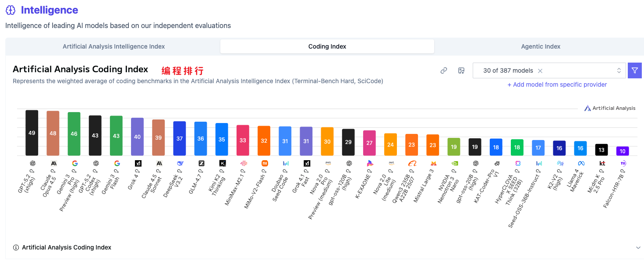
Task: Clear the '30 of 387 models' selection
Action: 540,70
